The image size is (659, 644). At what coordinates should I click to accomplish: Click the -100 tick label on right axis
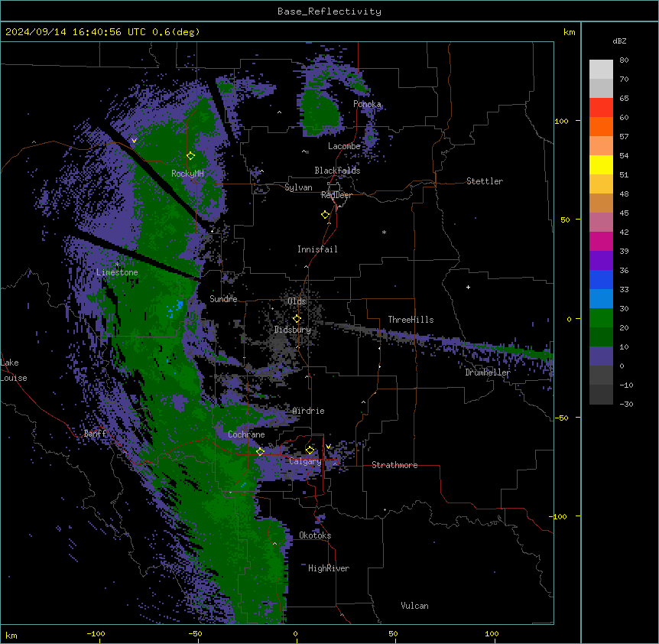(559, 516)
